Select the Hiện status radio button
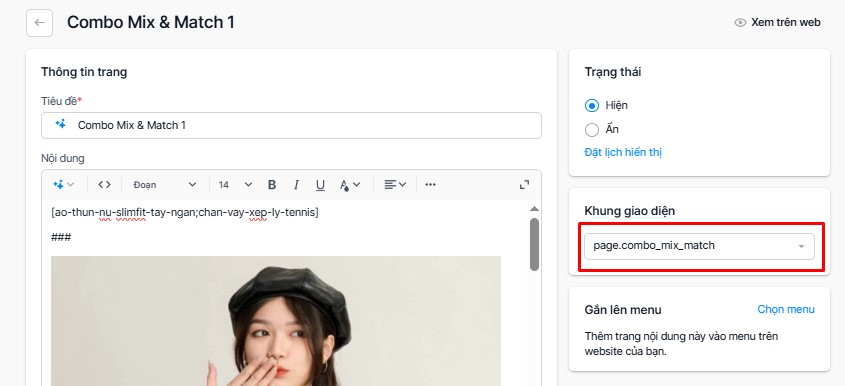Image resolution: width=845 pixels, height=386 pixels. (592, 106)
